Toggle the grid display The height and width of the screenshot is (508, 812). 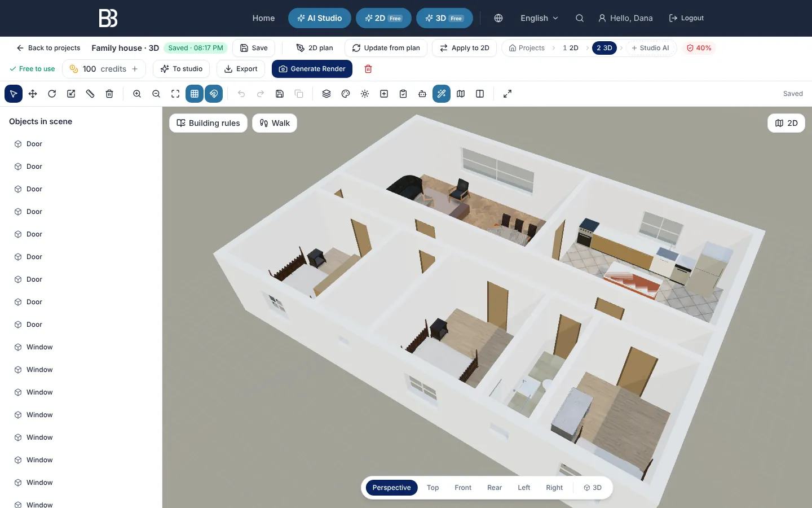click(x=195, y=94)
